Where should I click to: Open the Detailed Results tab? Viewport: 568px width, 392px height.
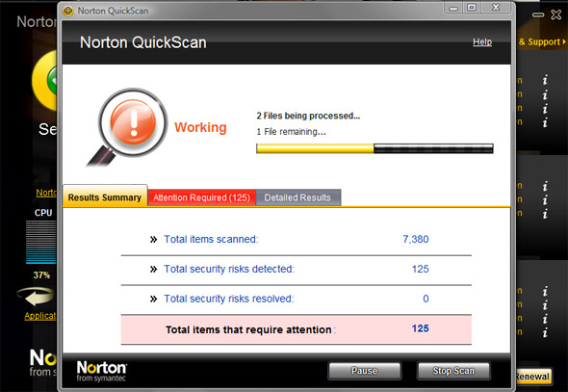click(x=297, y=197)
